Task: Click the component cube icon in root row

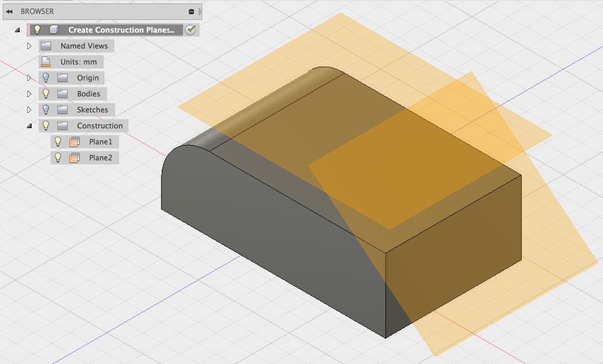Action: 54,30
